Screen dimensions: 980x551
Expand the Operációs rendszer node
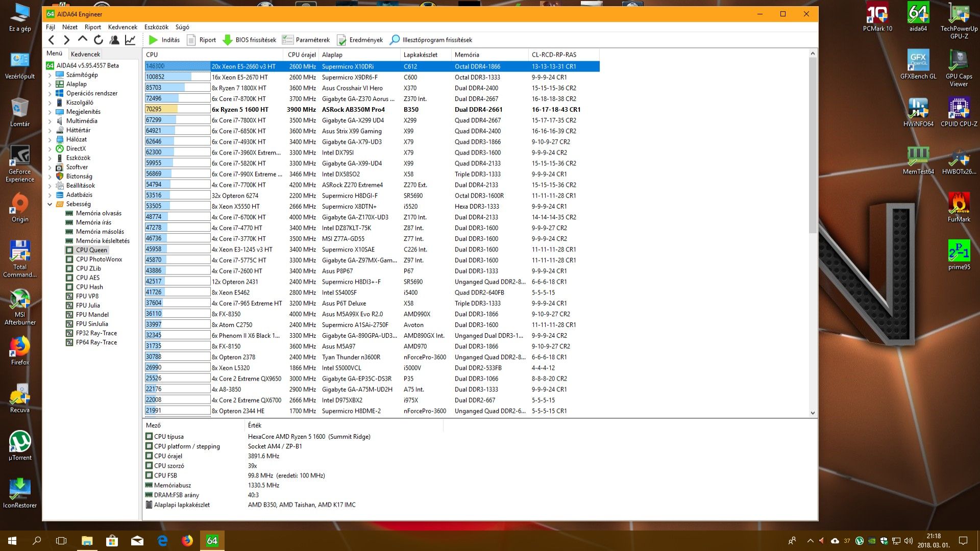point(50,93)
